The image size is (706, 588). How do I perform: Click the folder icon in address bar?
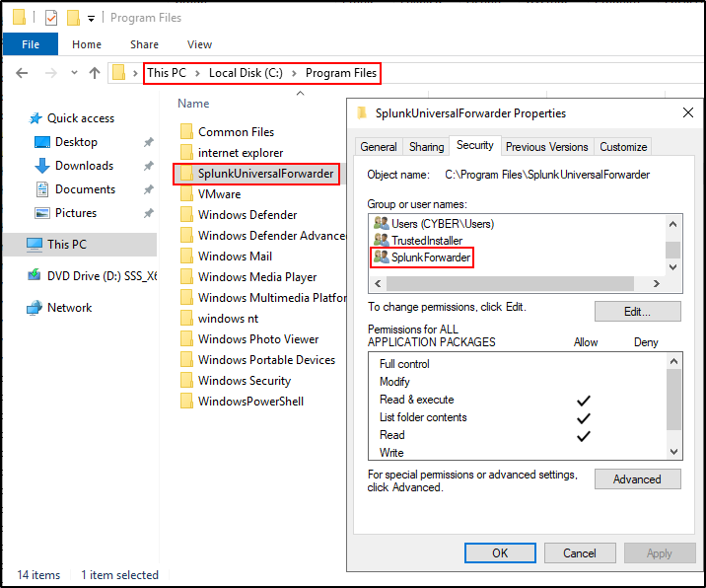click(x=119, y=72)
